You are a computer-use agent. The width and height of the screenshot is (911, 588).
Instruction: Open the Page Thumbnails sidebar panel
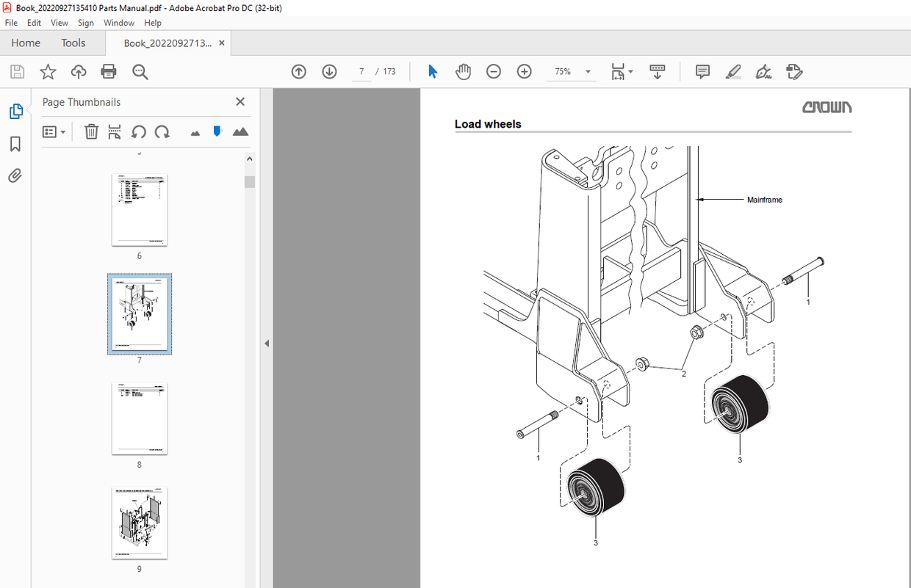click(x=16, y=111)
